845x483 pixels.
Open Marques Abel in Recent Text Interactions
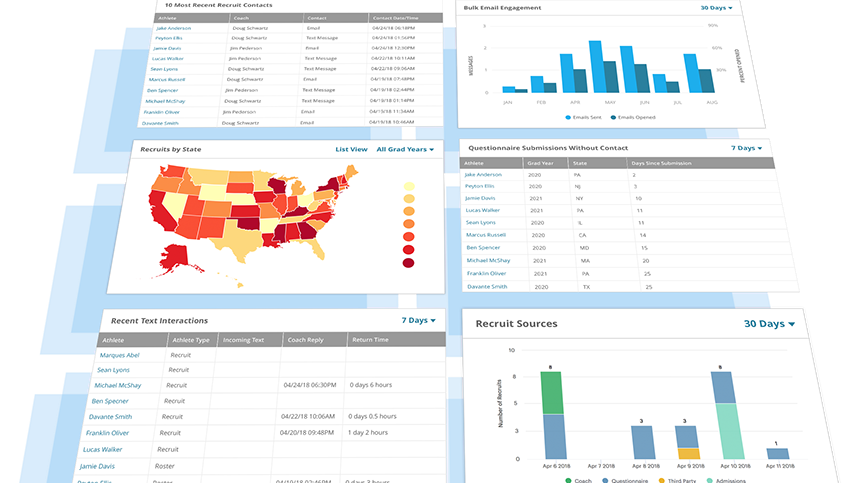[x=118, y=355]
